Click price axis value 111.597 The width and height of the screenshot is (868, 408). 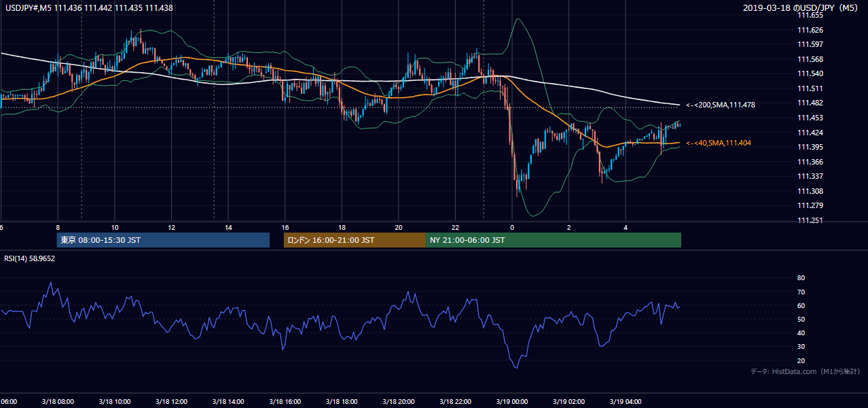811,44
